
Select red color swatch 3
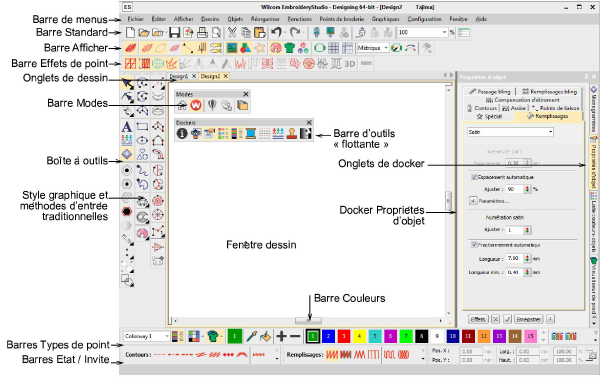pyautogui.click(x=344, y=336)
